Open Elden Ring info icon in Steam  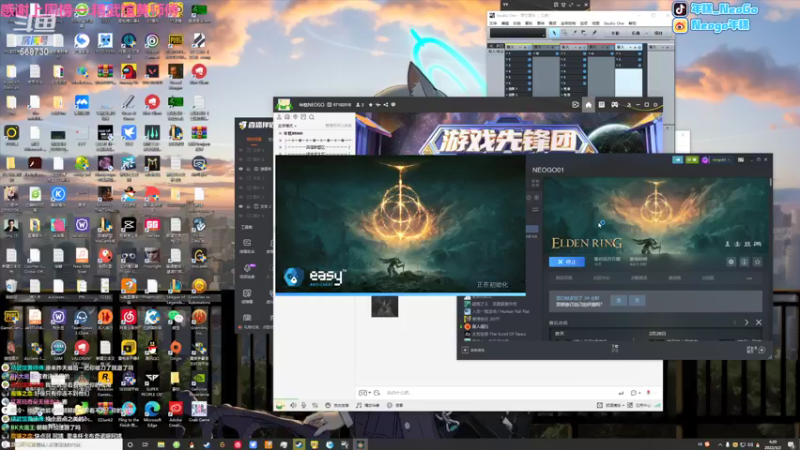[x=744, y=262]
